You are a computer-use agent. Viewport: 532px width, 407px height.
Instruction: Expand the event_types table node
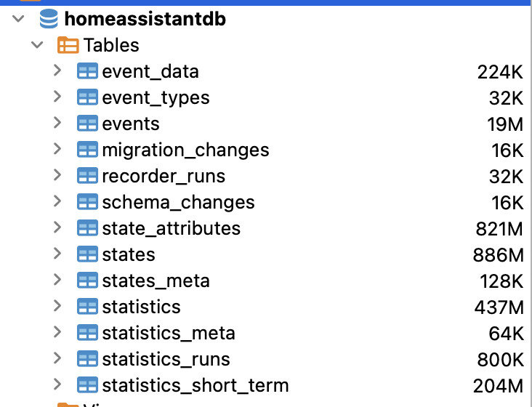57,97
